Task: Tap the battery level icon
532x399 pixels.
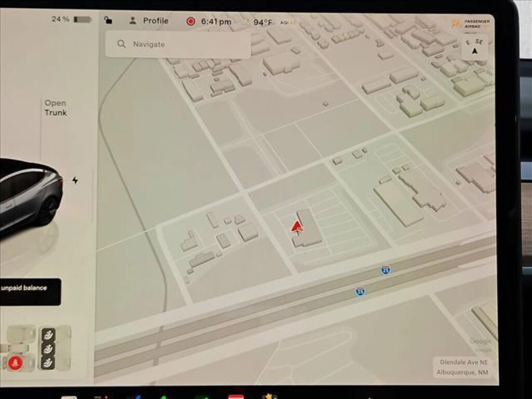Action: pyautogui.click(x=83, y=19)
